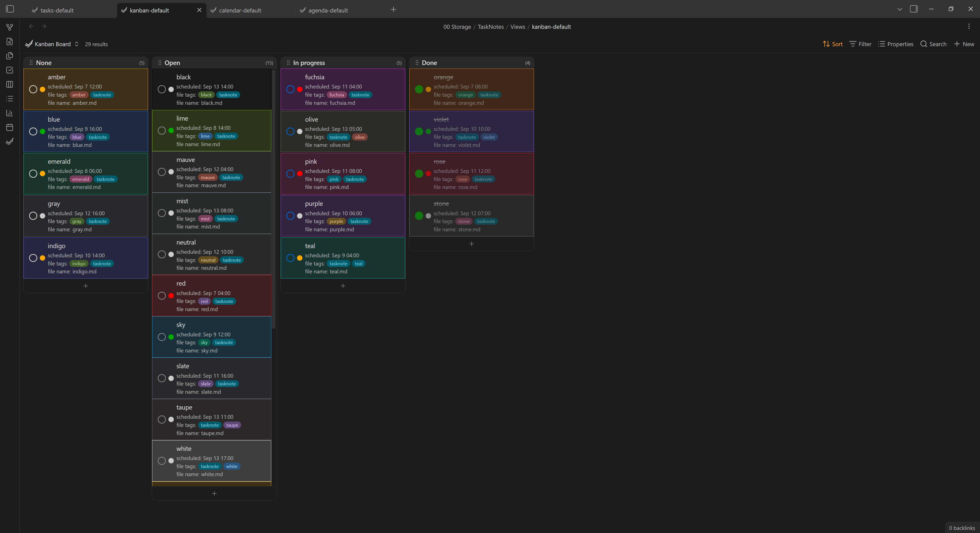The width and height of the screenshot is (980, 533).
Task: Open the Views breadcrumb folder
Action: [517, 27]
